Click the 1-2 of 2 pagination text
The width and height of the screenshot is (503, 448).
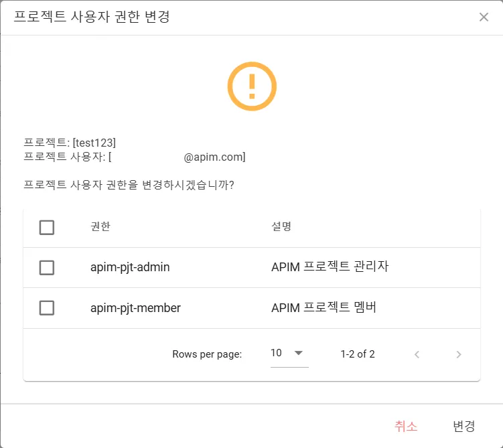[x=358, y=354]
